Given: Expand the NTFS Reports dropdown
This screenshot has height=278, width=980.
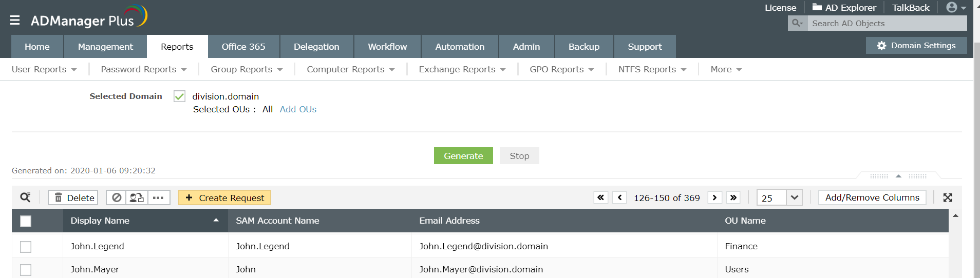Looking at the screenshot, I should (652, 69).
